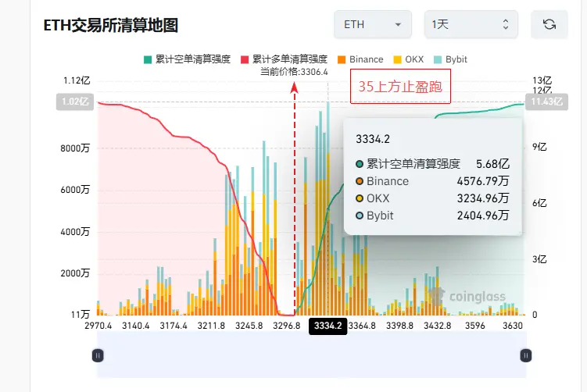Click the orange Binance legend swatch

click(x=342, y=60)
